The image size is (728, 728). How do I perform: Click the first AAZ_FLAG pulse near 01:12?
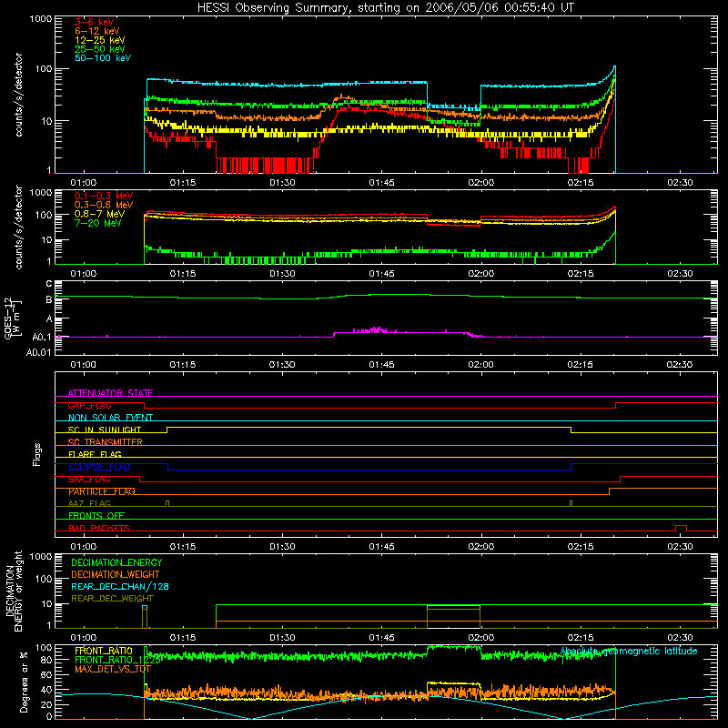[x=167, y=504]
